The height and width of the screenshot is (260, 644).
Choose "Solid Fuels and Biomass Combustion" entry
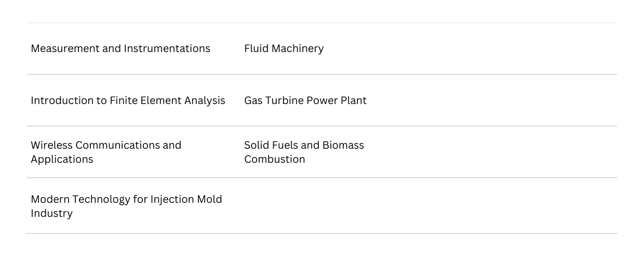click(304, 152)
